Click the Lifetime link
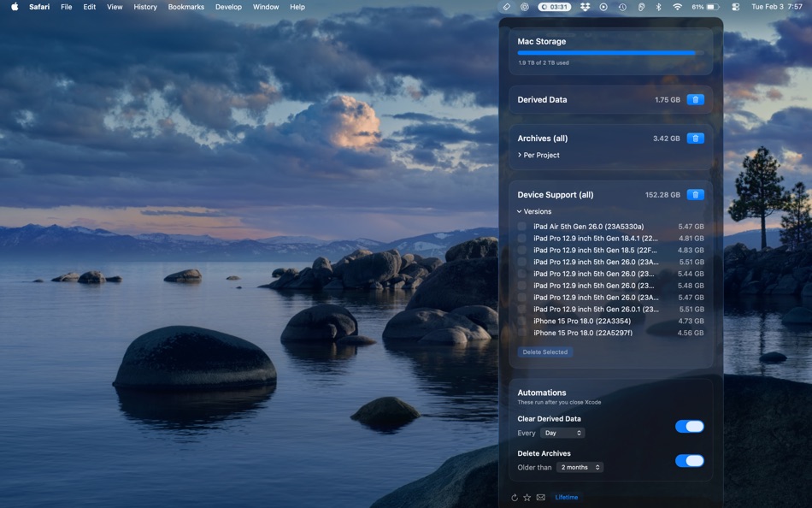This screenshot has height=508, width=812. 567,497
